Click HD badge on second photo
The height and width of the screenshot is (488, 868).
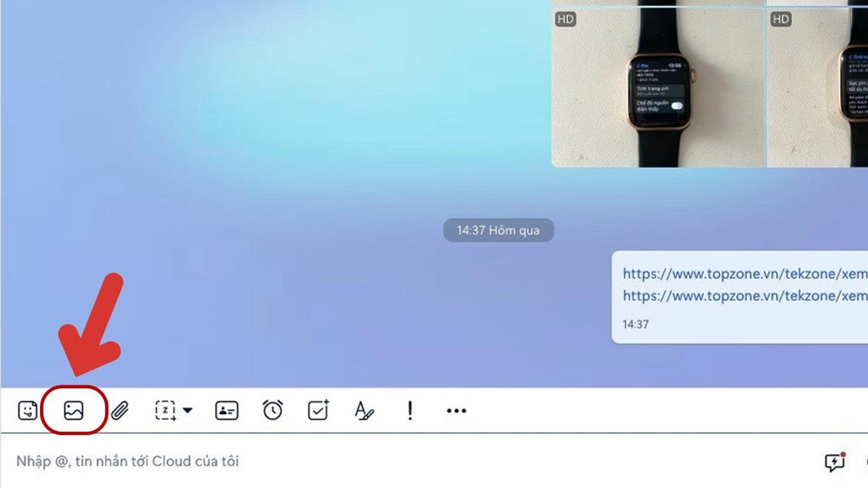click(780, 20)
